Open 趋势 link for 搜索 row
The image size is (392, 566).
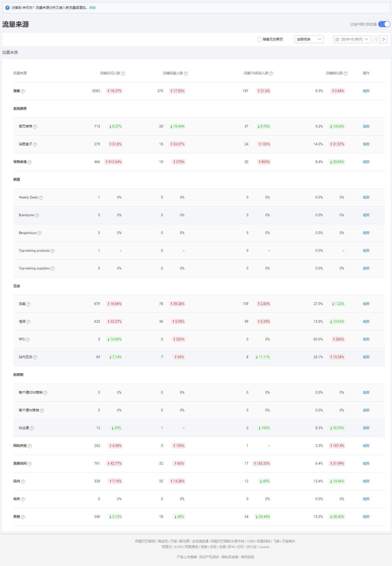pos(366,91)
